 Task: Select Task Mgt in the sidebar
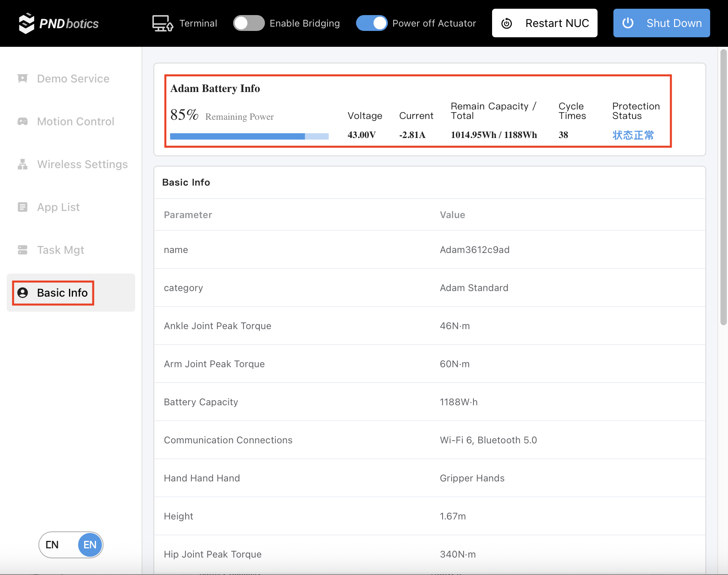(60, 250)
